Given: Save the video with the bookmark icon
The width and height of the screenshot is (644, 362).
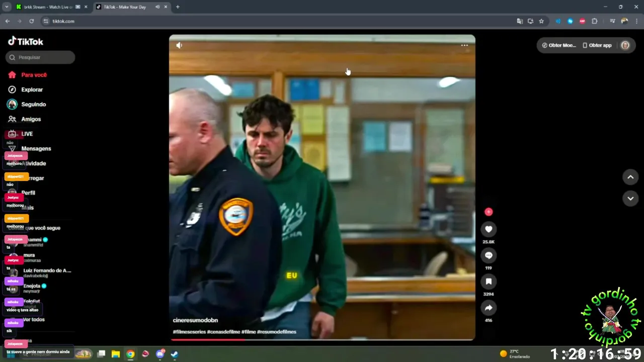Looking at the screenshot, I should pyautogui.click(x=489, y=282).
